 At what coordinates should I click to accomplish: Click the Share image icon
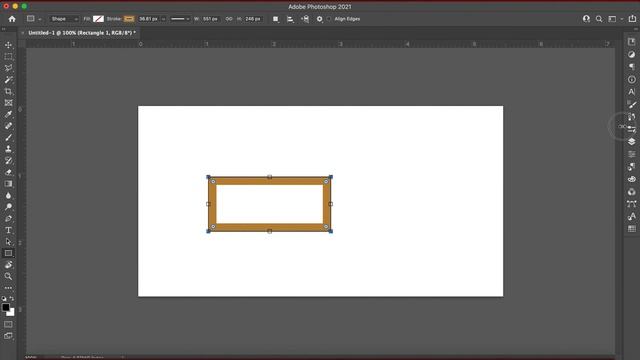pyautogui.click(x=632, y=19)
